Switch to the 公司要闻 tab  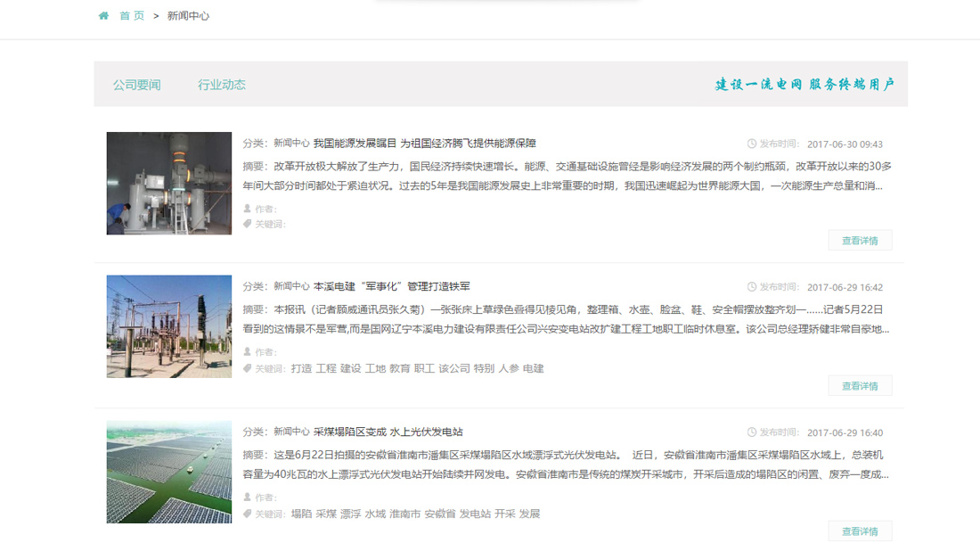[x=137, y=85]
